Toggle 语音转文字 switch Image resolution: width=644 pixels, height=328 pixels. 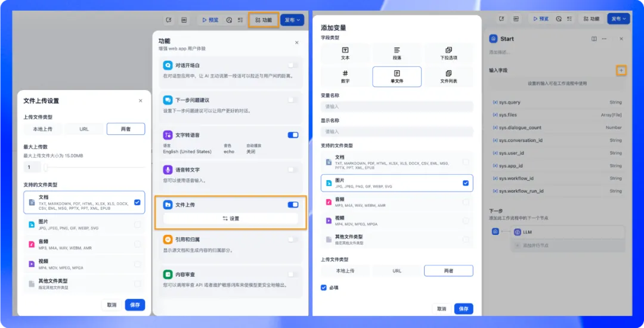click(293, 169)
